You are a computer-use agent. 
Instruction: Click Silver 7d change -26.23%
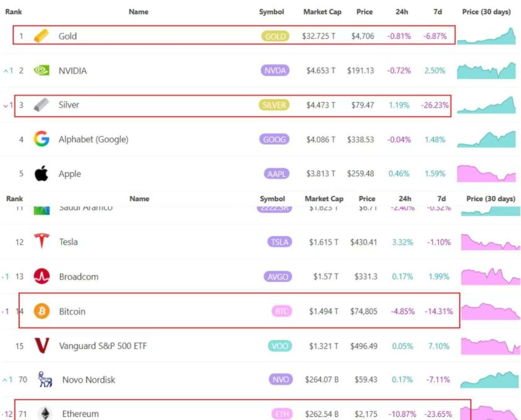[x=434, y=105]
